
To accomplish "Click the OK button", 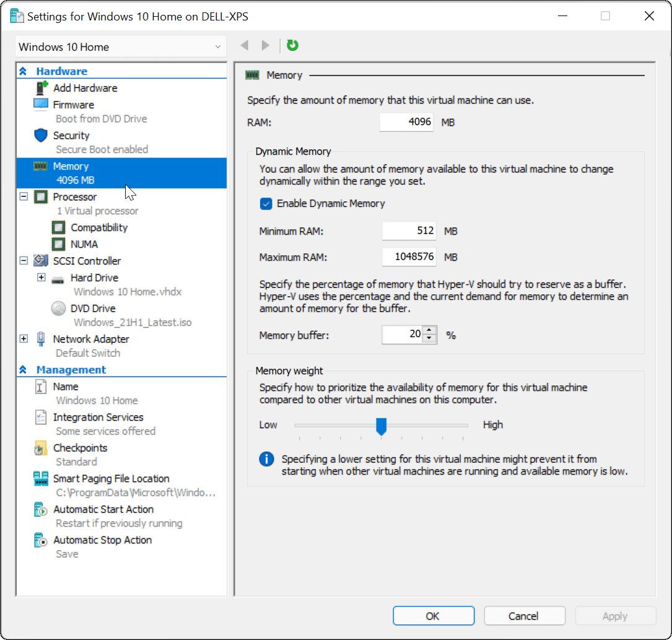I will point(434,616).
